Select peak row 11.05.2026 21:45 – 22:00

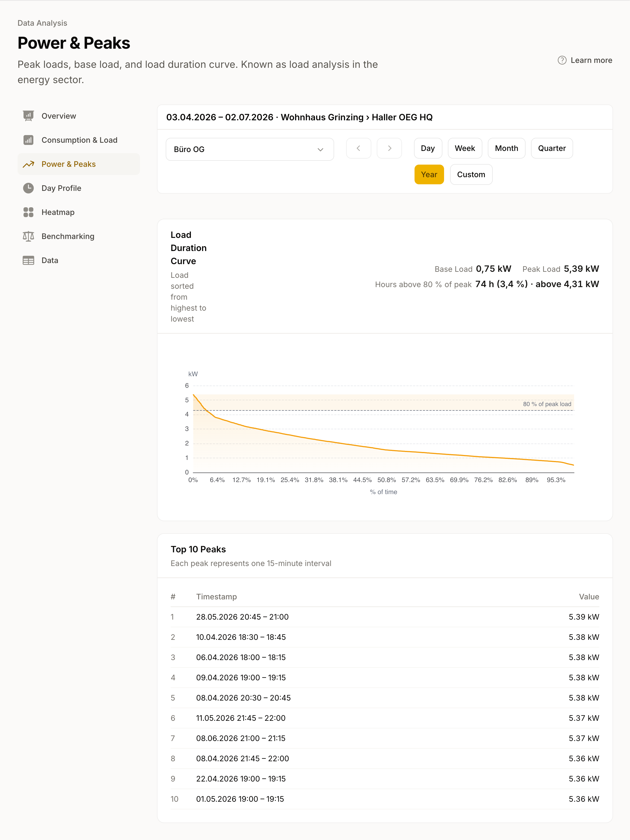tap(385, 718)
